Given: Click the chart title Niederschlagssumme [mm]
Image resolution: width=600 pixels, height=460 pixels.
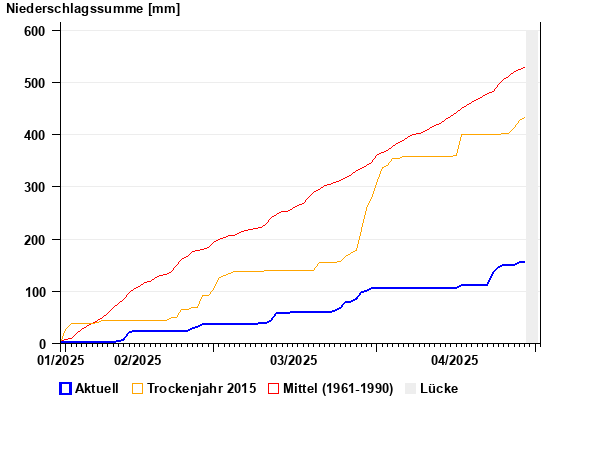Looking at the screenshot, I should click(93, 8).
